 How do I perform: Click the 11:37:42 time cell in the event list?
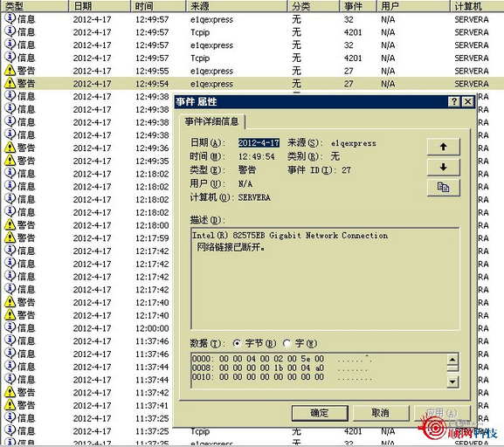152,392
